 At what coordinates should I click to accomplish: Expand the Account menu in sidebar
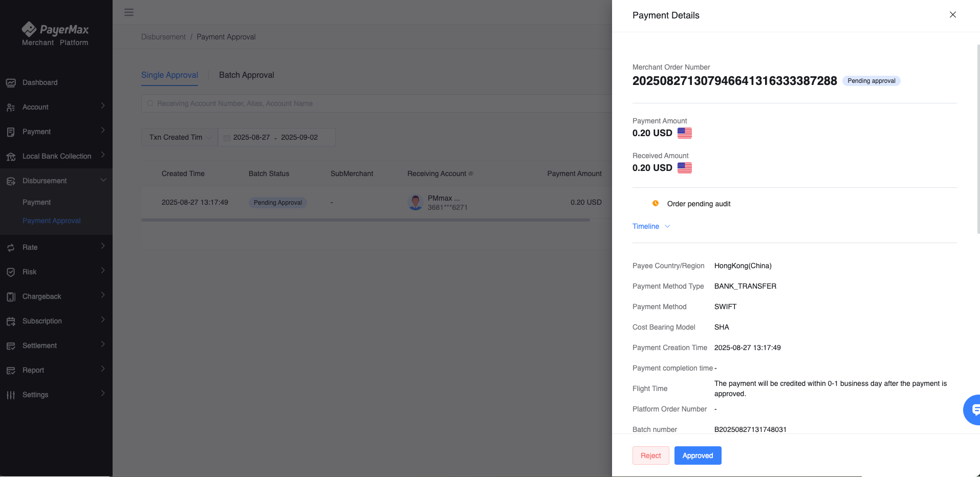[x=56, y=107]
